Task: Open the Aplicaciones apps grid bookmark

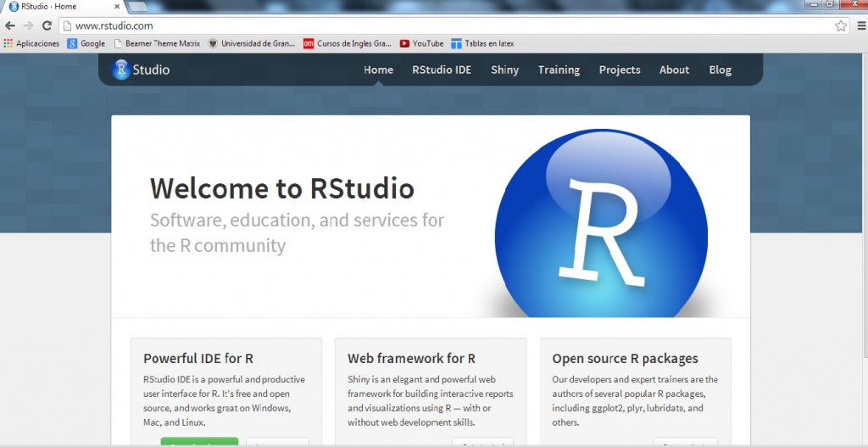Action: tap(31, 43)
